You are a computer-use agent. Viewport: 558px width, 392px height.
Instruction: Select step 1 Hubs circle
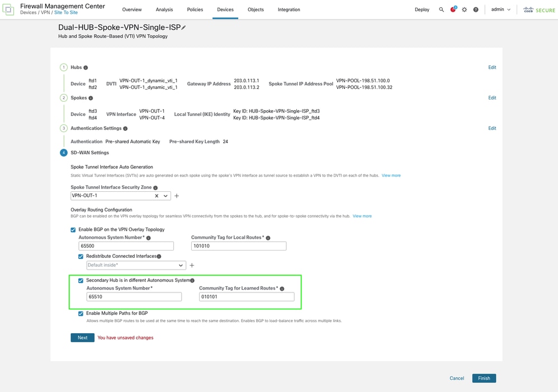point(64,67)
